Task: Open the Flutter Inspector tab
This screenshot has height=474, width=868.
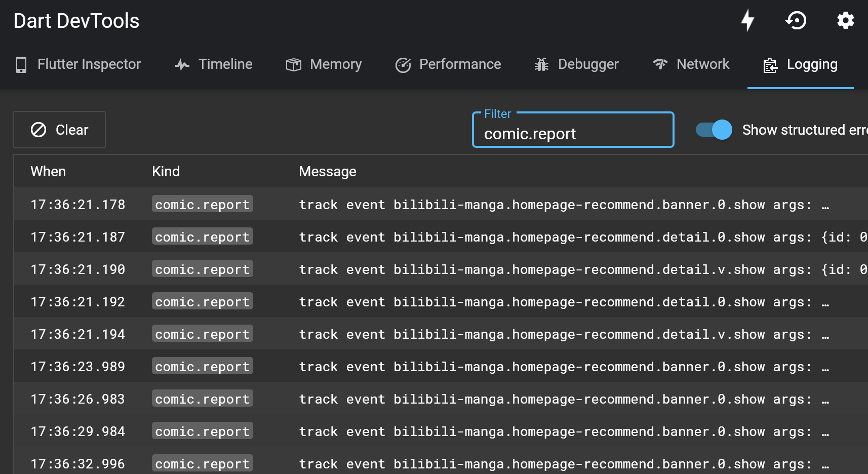Action: [78, 64]
